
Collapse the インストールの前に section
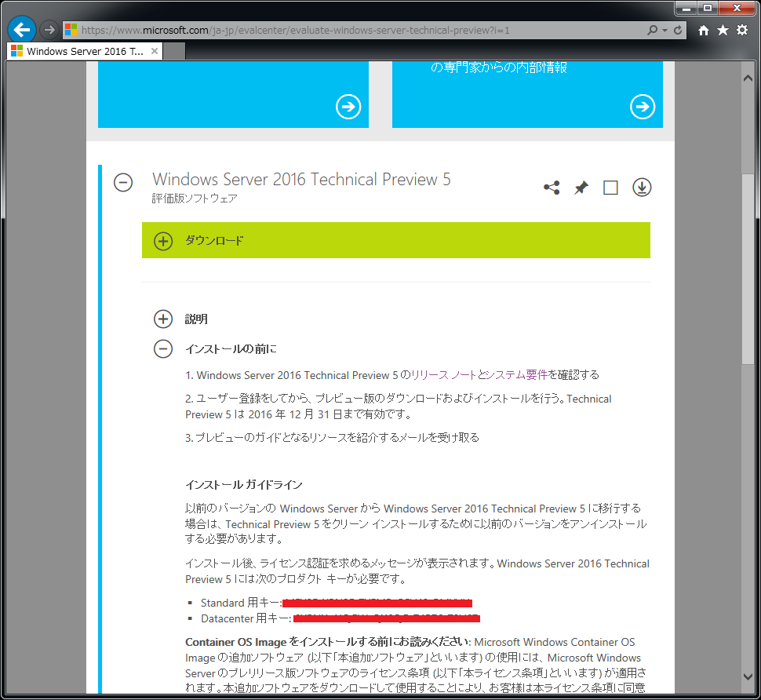163,348
